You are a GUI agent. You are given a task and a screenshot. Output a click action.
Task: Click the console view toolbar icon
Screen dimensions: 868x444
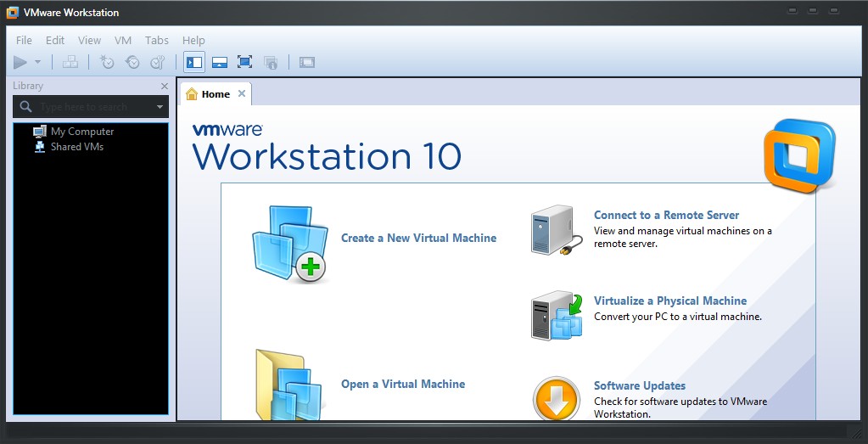pyautogui.click(x=306, y=62)
